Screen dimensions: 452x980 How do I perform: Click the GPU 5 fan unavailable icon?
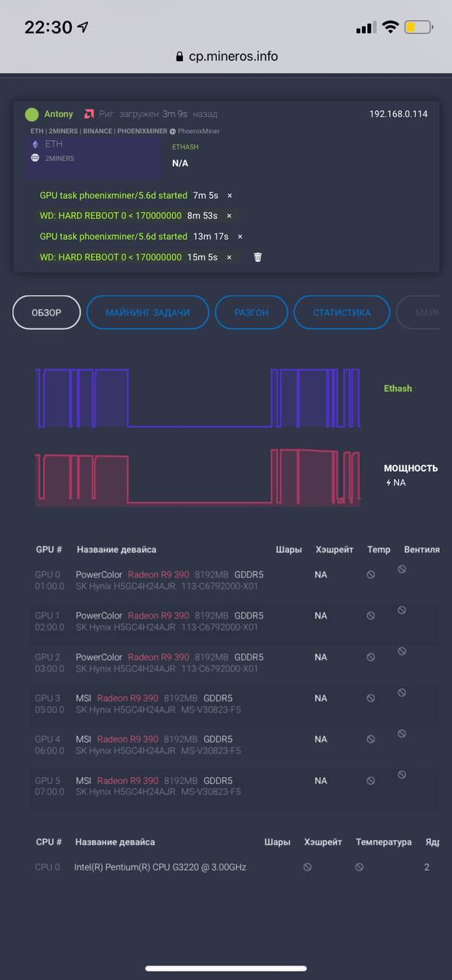pyautogui.click(x=402, y=776)
